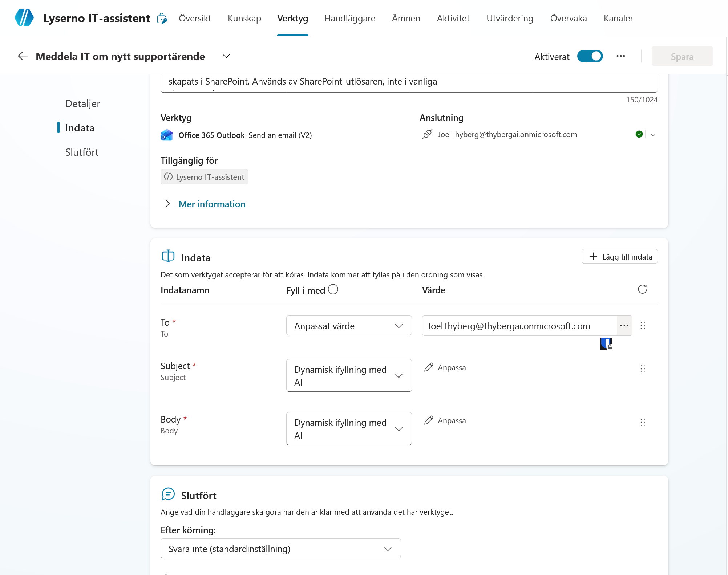The width and height of the screenshot is (728, 575).
Task: Open the Efter körning Svara inte dropdown
Action: tap(280, 549)
